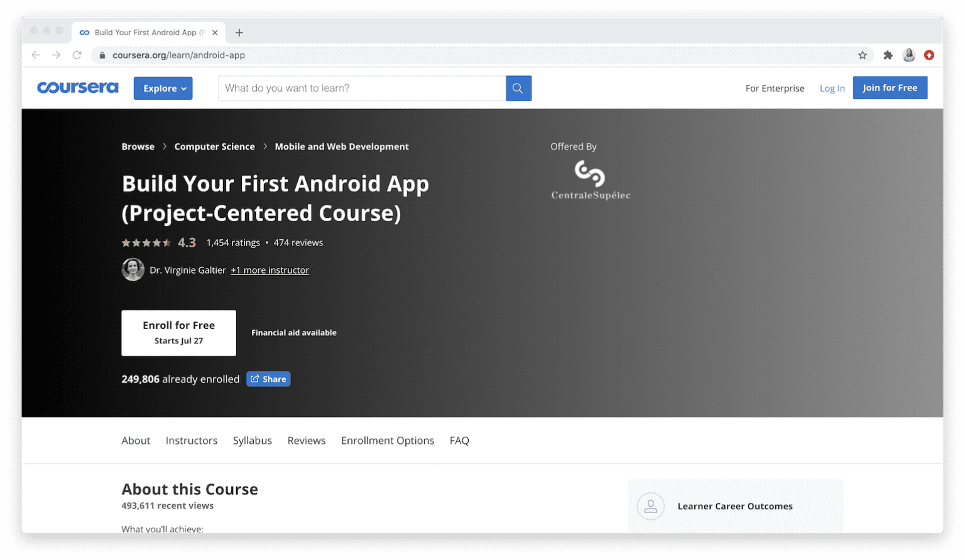This screenshot has width=965, height=560.
Task: Open the 474 reviews link
Action: [298, 242]
